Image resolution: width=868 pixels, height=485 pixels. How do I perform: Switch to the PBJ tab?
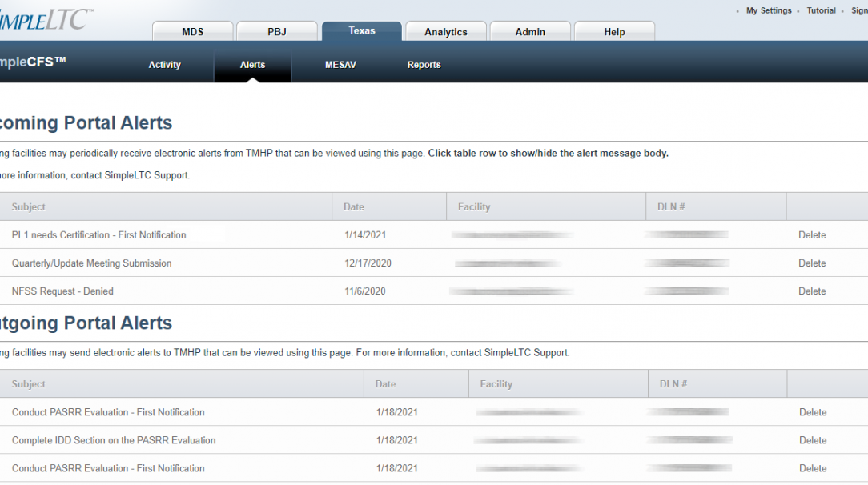[276, 32]
